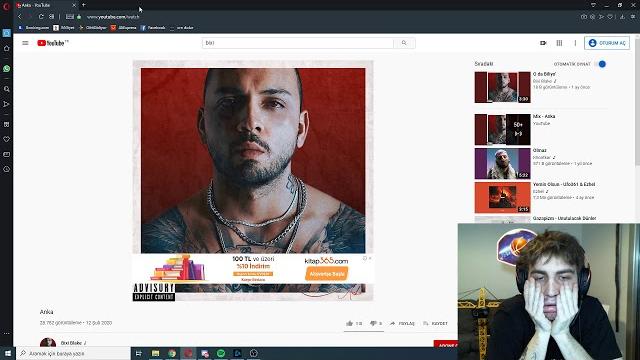
Task: Open the YouTube hamburger guide menu
Action: [25, 43]
